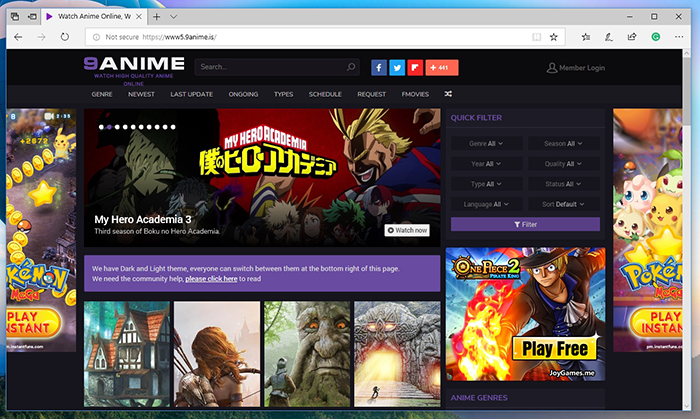
Task: Click the add notes pen icon
Action: (608, 37)
